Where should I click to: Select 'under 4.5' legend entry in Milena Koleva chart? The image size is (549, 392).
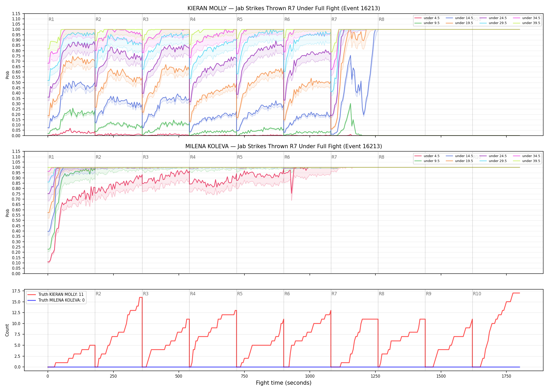pos(427,156)
